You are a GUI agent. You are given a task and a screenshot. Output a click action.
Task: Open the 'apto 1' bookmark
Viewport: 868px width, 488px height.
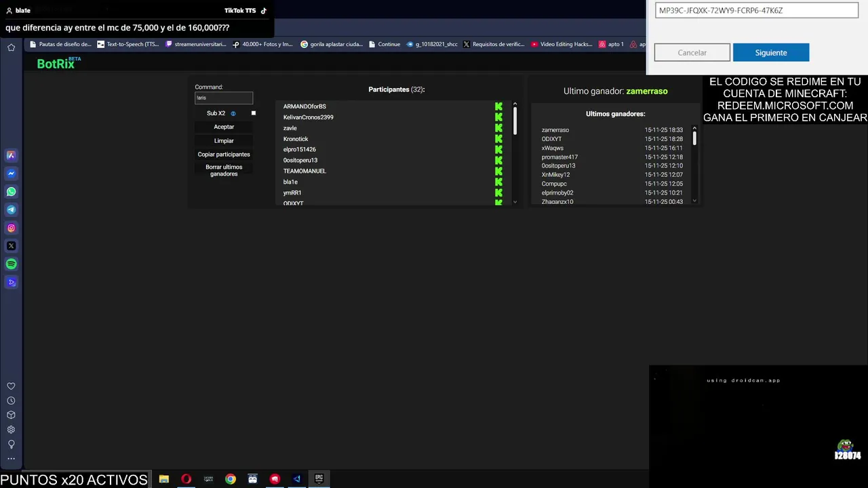click(x=611, y=44)
